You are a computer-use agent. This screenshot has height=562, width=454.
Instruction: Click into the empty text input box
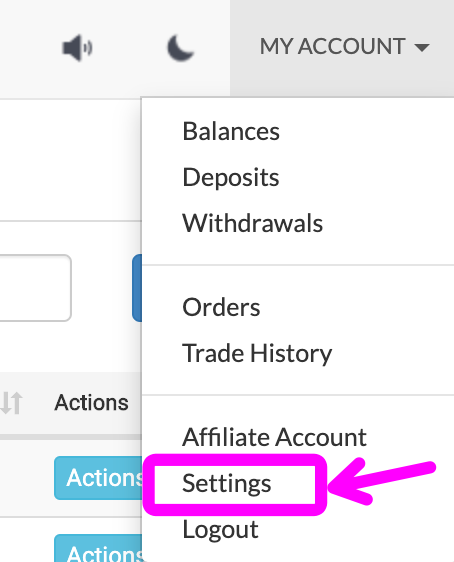(35, 288)
